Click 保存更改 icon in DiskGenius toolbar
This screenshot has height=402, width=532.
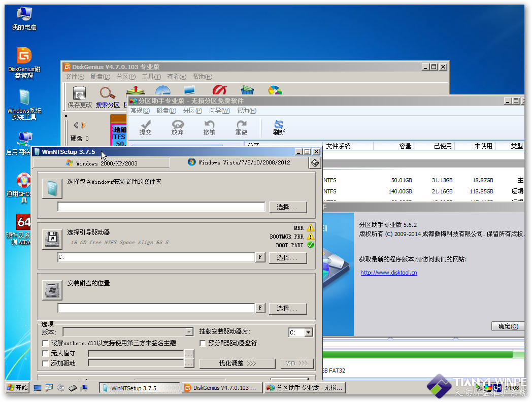click(x=80, y=96)
